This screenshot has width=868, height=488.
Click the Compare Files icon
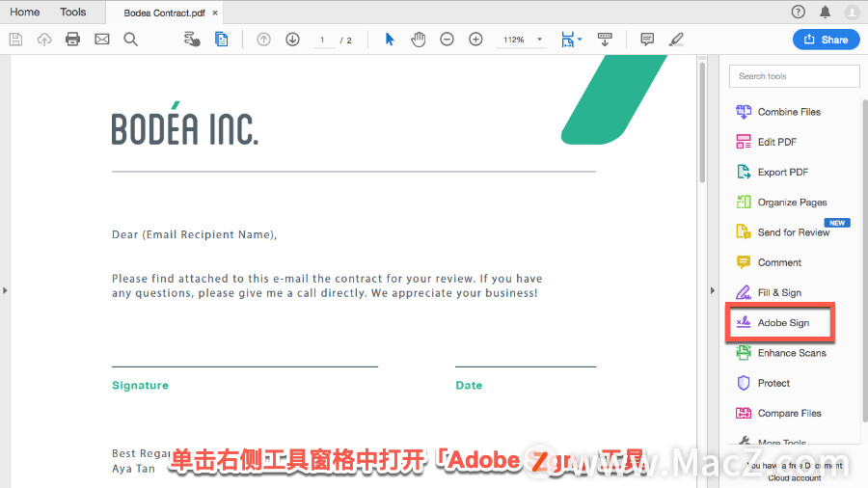point(744,413)
